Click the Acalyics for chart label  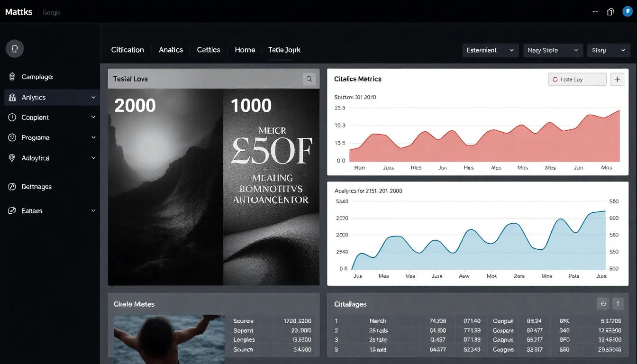368,191
